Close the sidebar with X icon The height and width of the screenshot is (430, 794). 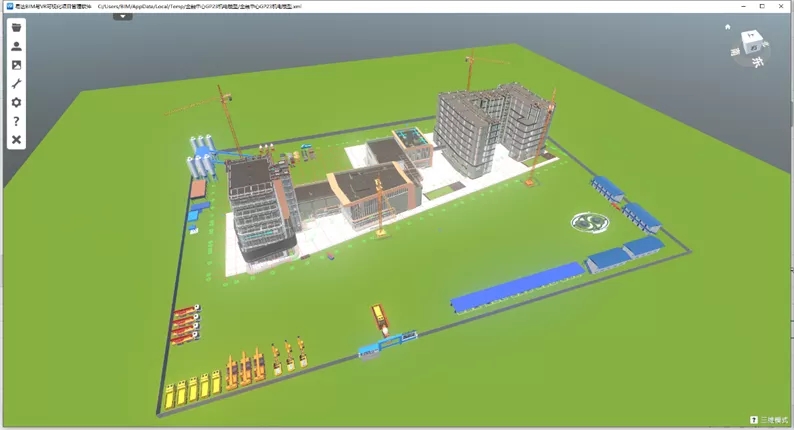click(x=16, y=140)
